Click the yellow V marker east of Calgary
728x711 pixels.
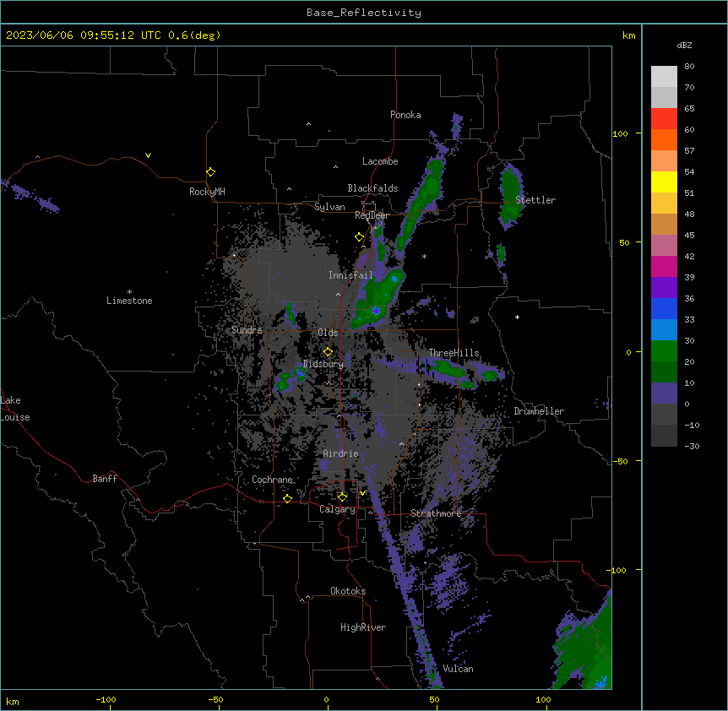coord(362,493)
